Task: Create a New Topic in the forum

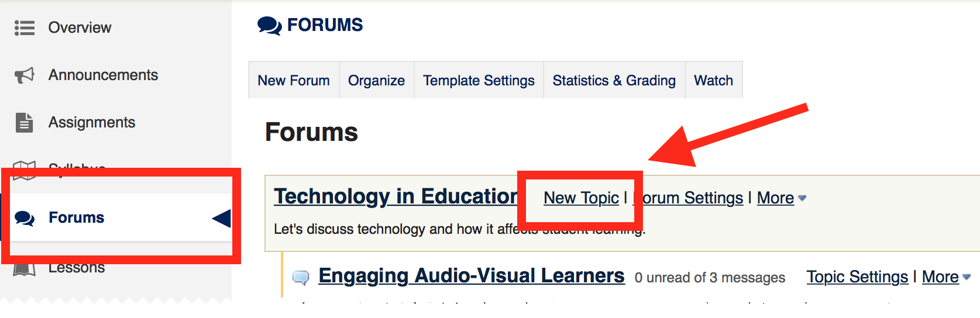Action: click(581, 198)
